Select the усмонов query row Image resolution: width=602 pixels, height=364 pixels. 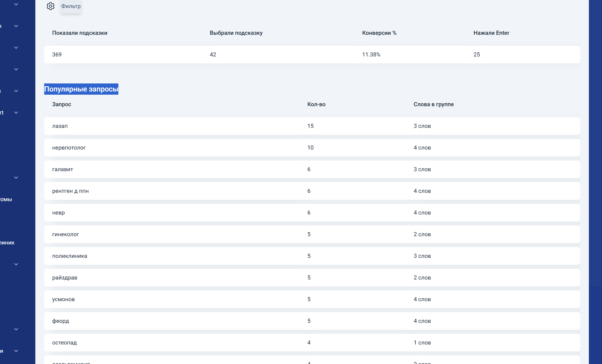tap(312, 299)
